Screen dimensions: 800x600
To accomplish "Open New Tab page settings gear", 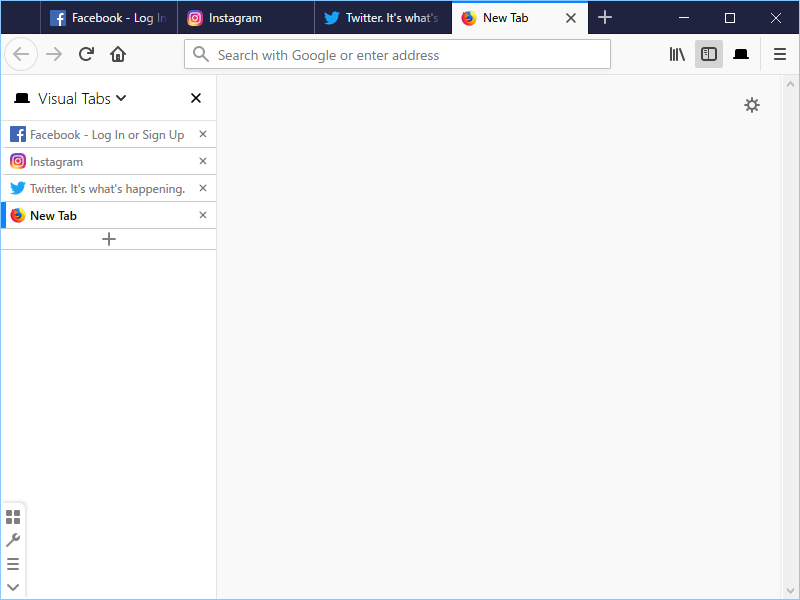I will (x=752, y=105).
